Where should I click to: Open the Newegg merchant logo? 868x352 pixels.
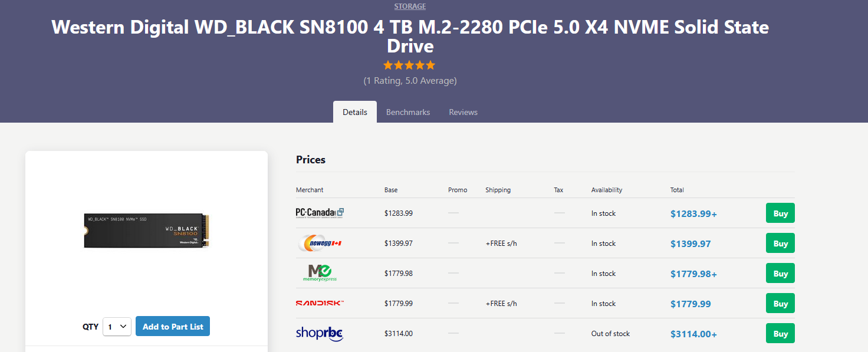coord(320,243)
